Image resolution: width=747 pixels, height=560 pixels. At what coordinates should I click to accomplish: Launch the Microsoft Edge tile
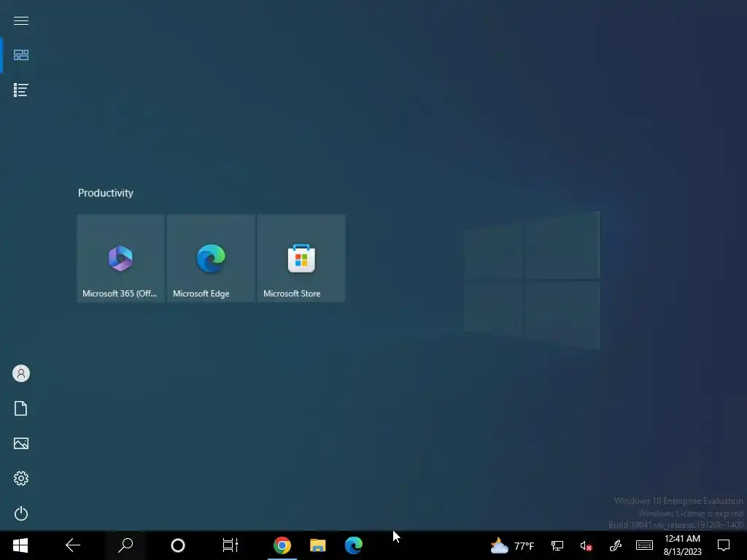coord(211,258)
